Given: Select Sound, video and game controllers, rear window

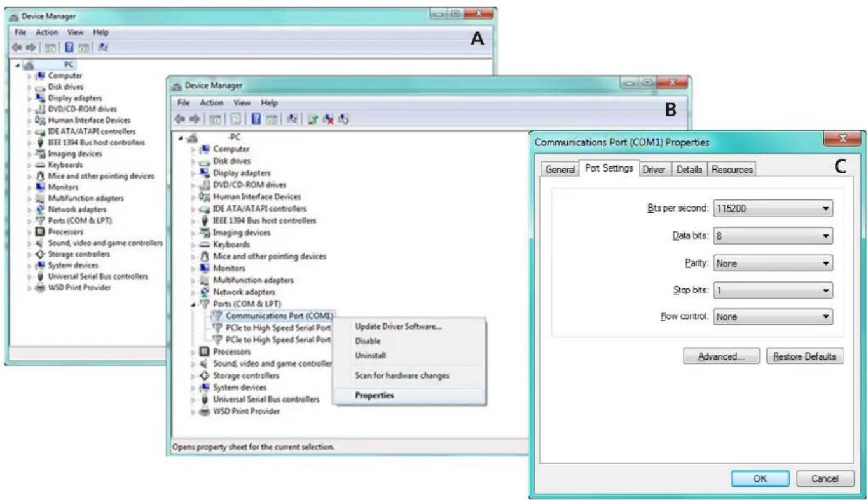Looking at the screenshot, I should (106, 243).
